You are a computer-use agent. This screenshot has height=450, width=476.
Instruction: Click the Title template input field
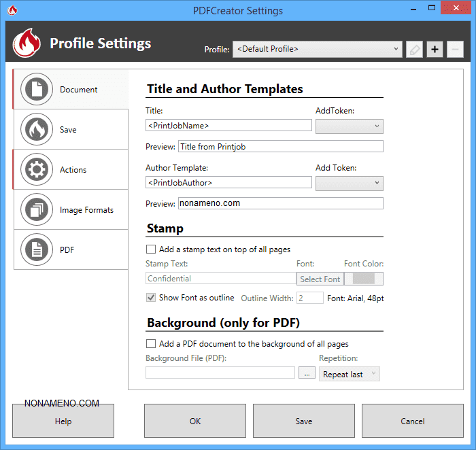pos(228,126)
